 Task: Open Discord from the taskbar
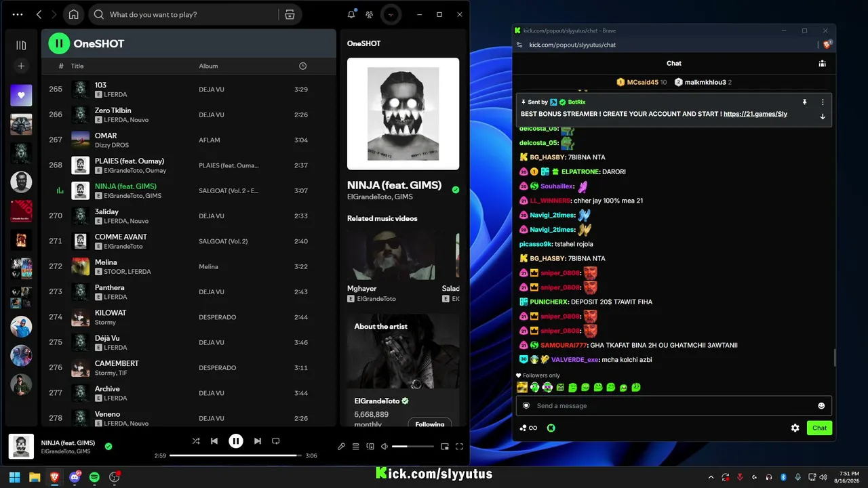(x=75, y=477)
